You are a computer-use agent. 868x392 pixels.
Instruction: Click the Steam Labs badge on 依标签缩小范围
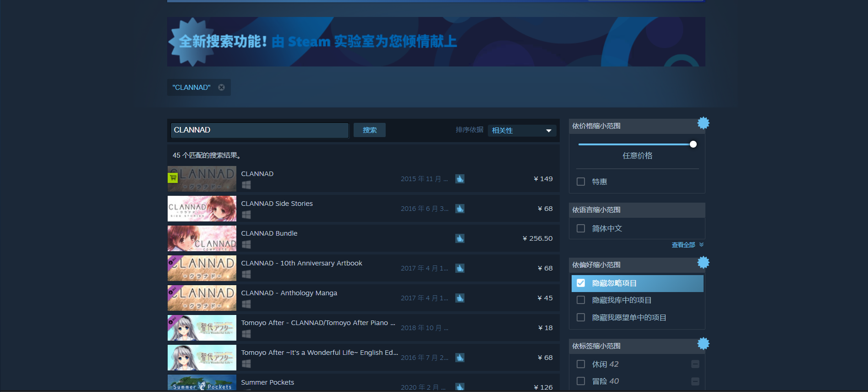point(703,343)
